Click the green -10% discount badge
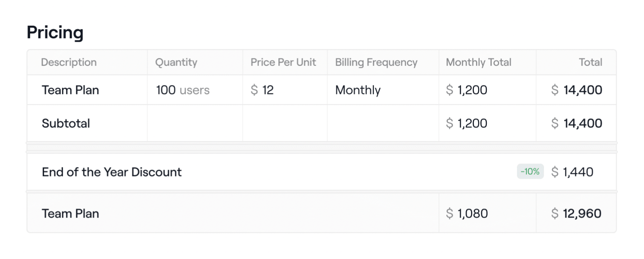The height and width of the screenshot is (259, 644). pyautogui.click(x=530, y=172)
